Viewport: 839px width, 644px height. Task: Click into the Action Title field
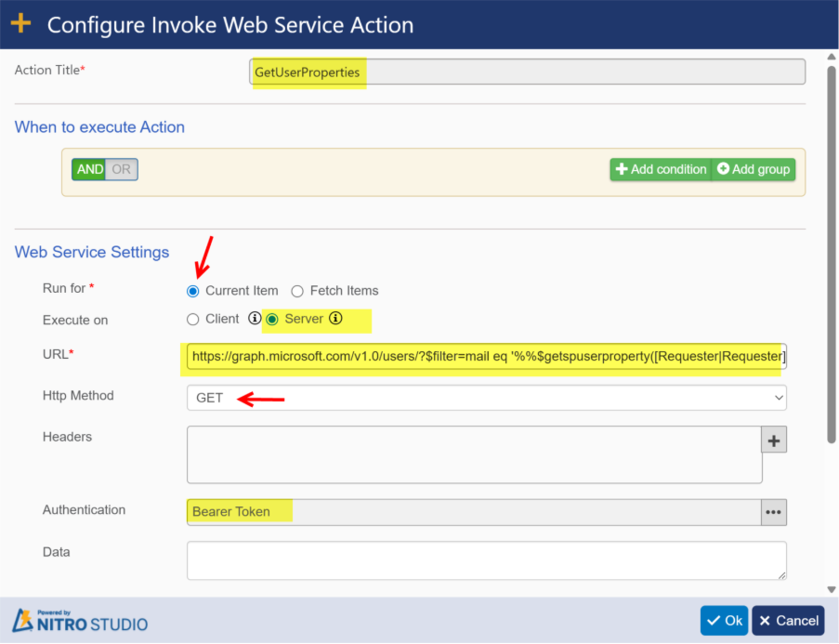tap(527, 72)
